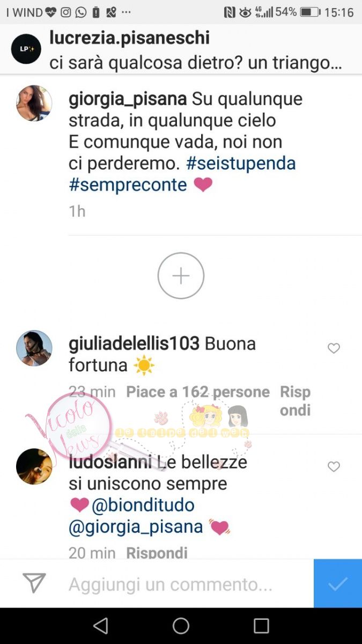Screen dimensions: 362x644
Task: Load more comments with the plus circle
Action: 181,276
